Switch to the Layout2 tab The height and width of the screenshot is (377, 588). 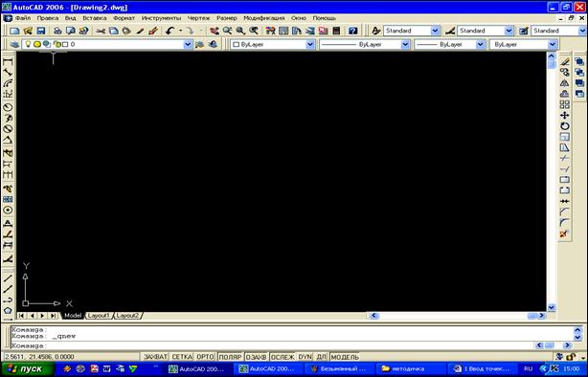click(127, 316)
